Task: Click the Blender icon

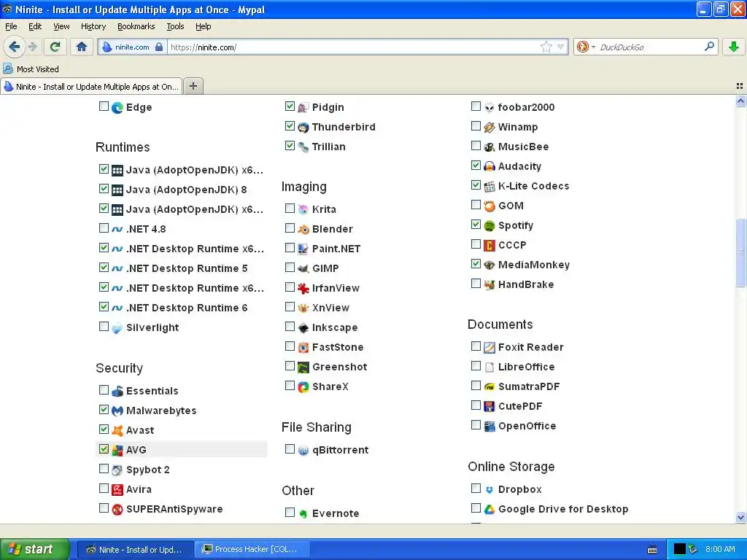Action: (303, 229)
